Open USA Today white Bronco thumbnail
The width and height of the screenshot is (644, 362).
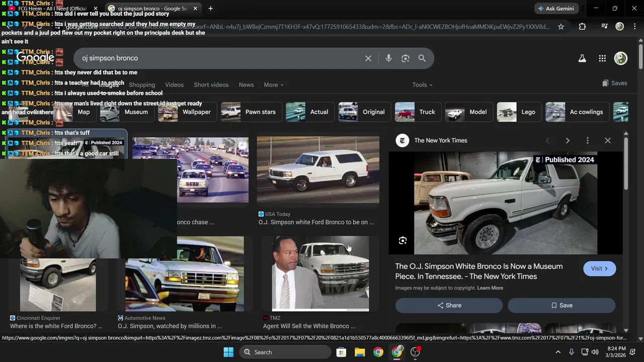tap(318, 169)
